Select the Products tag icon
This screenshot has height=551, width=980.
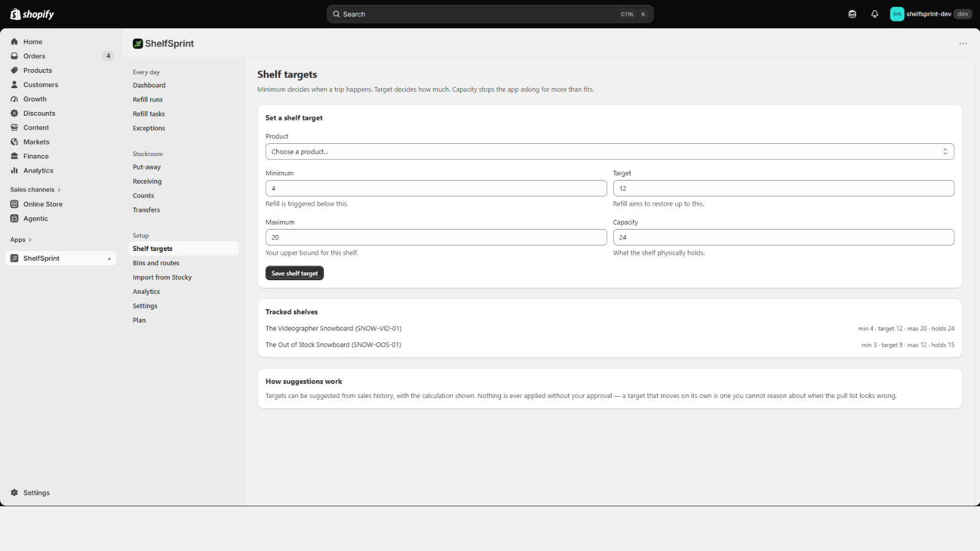[14, 70]
